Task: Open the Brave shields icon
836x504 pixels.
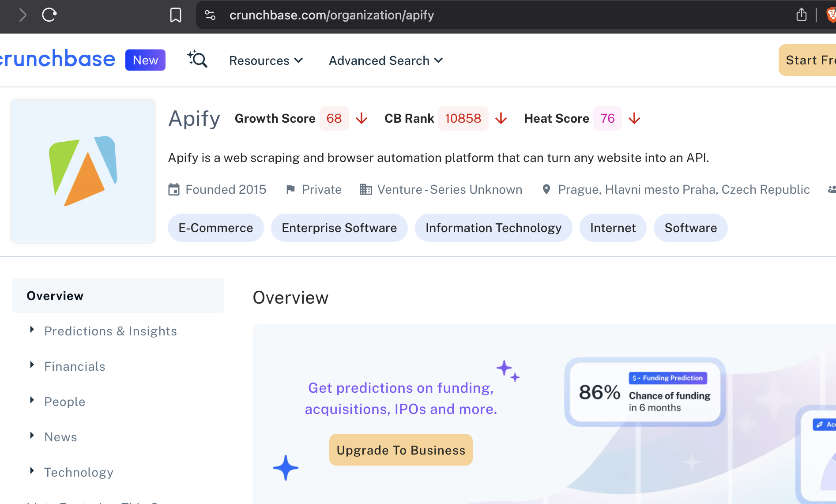Action: coord(831,15)
